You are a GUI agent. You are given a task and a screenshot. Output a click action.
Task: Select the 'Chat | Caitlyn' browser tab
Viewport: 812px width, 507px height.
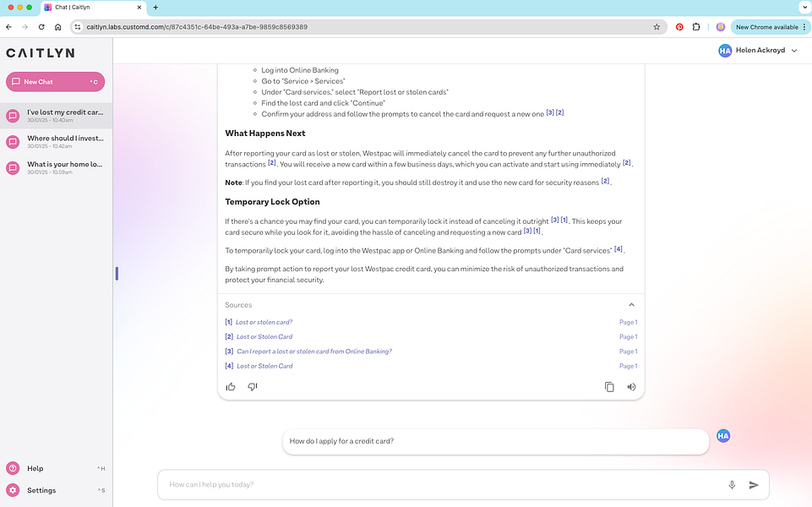pos(92,8)
